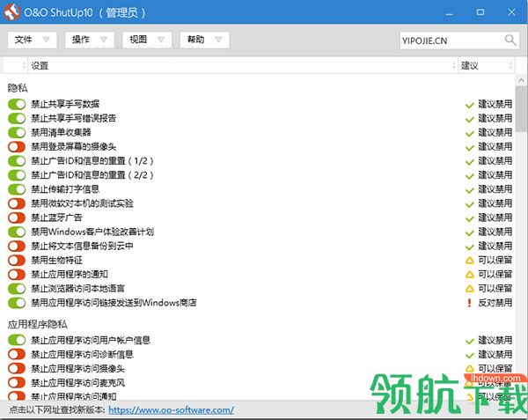Click 禁止将文本信息备份到云中 setting text
The height and width of the screenshot is (420, 528).
coord(82,246)
